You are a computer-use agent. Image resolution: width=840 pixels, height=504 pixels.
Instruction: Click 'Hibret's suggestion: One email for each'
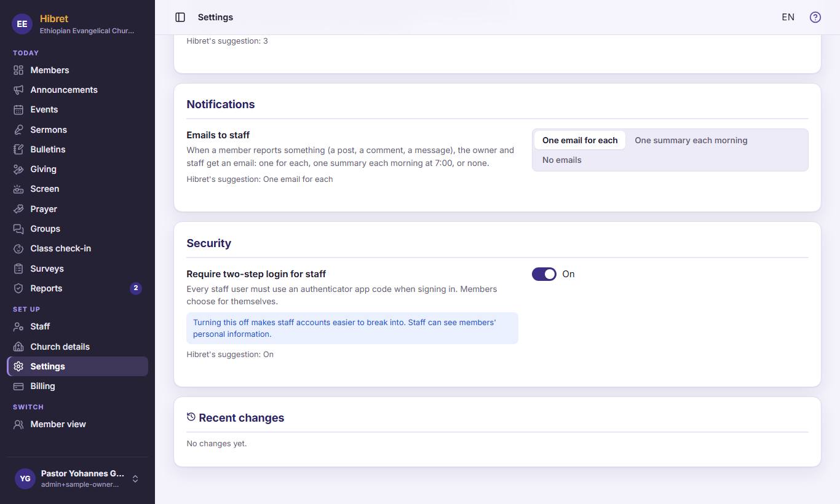[x=260, y=179]
